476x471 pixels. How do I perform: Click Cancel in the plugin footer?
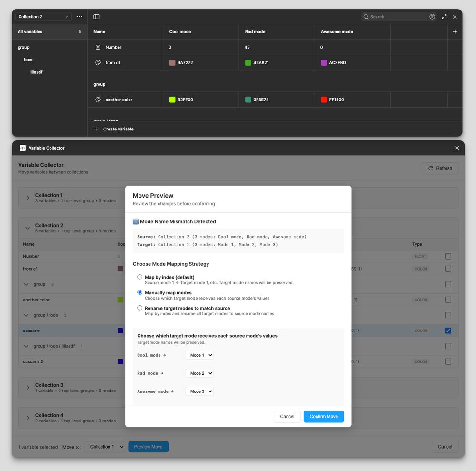click(445, 447)
